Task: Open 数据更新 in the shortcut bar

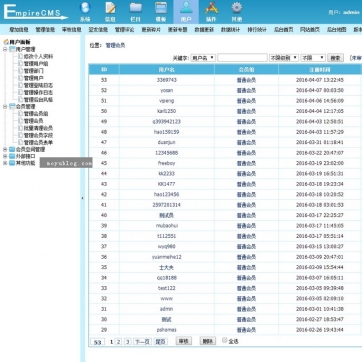Action: click(x=204, y=30)
